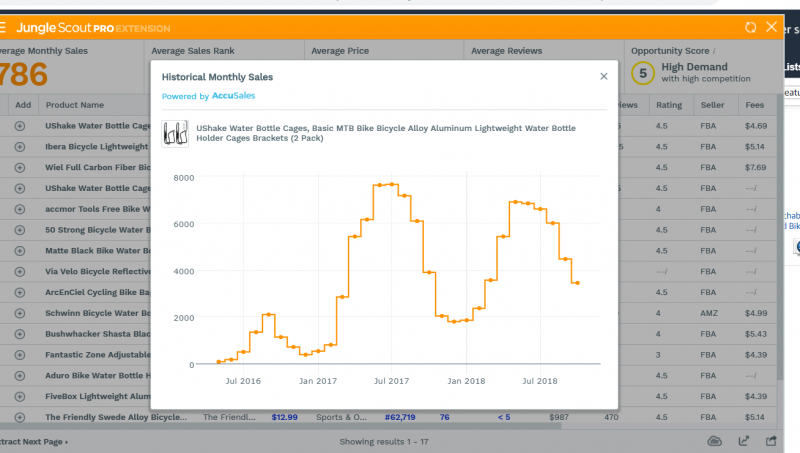800x453 pixels.
Task: Click the < 5 value in Swede row
Action: [504, 417]
